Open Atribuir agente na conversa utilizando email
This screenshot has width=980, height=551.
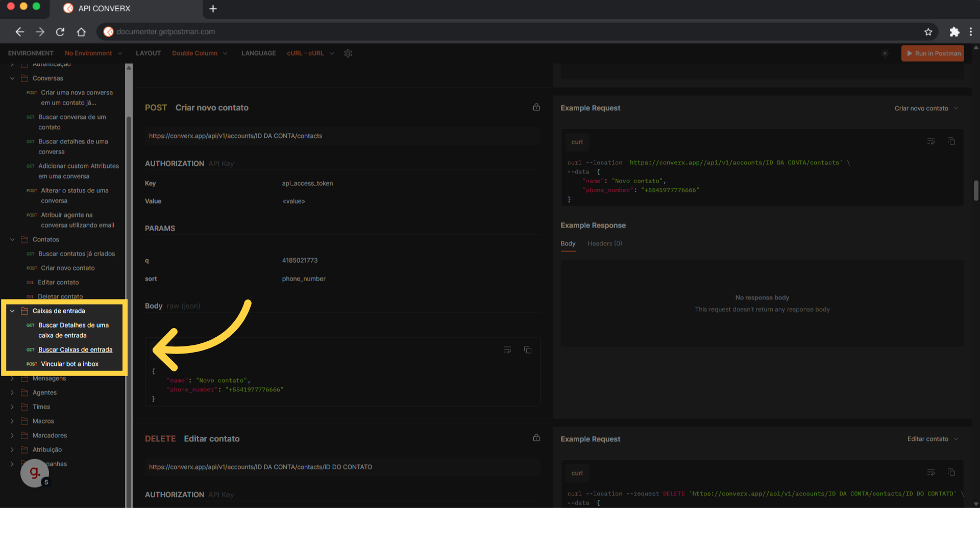pos(77,220)
